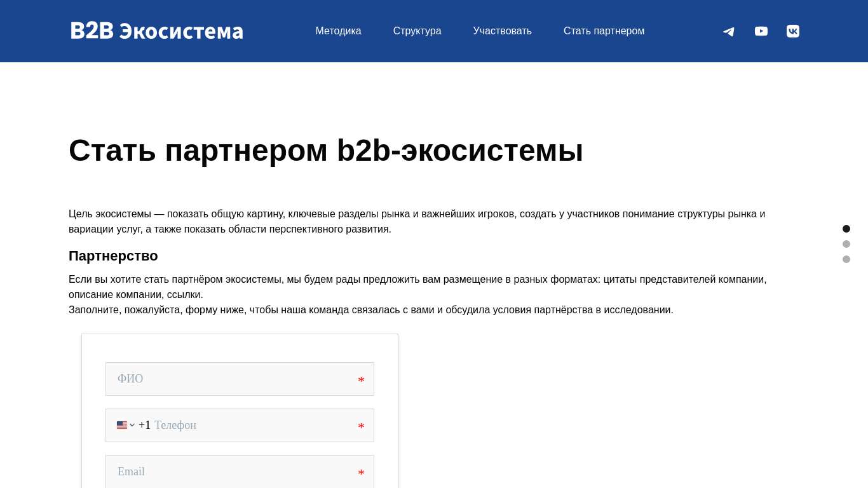Viewport: 868px width, 488px height.
Task: Open the Методика menu item
Action: click(x=338, y=30)
